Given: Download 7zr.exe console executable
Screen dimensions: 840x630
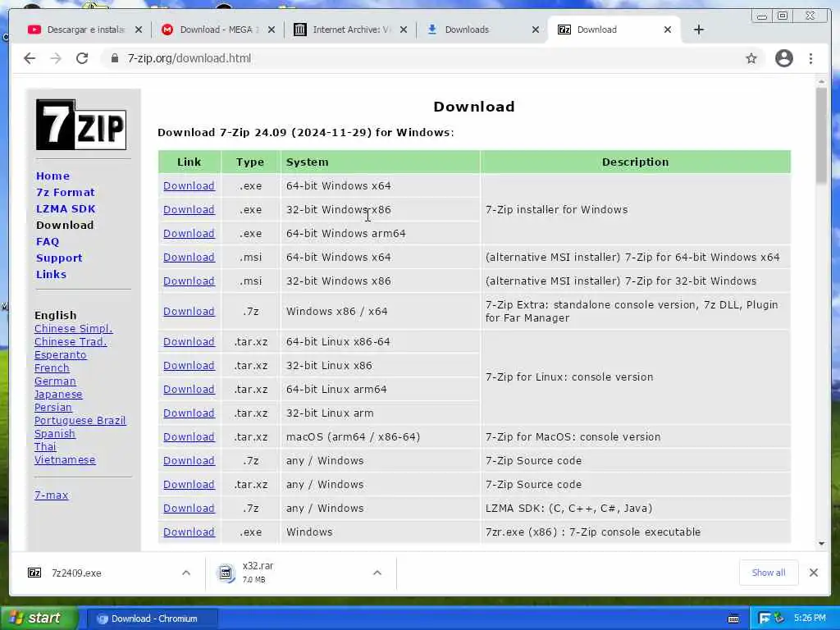Looking at the screenshot, I should coord(189,532).
